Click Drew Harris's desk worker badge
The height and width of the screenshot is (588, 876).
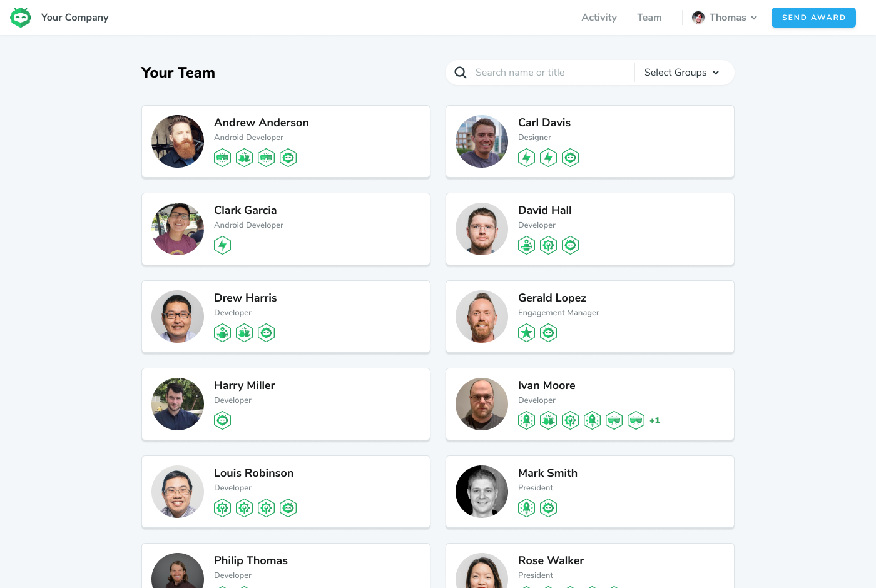pos(222,333)
